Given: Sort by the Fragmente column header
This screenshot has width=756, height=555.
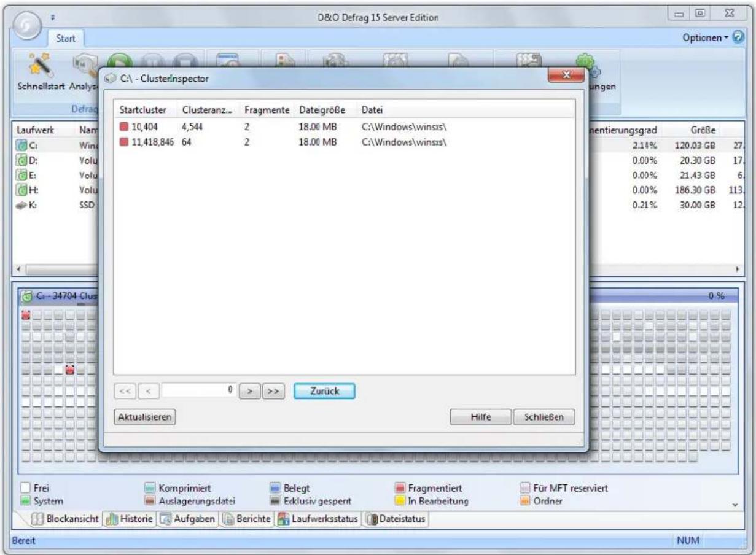Looking at the screenshot, I should pos(267,109).
